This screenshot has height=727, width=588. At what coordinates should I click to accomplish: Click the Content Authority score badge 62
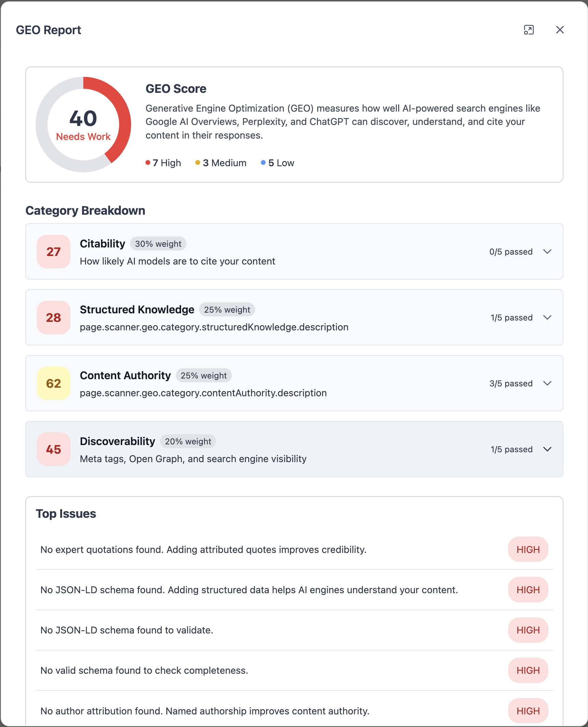tap(54, 383)
